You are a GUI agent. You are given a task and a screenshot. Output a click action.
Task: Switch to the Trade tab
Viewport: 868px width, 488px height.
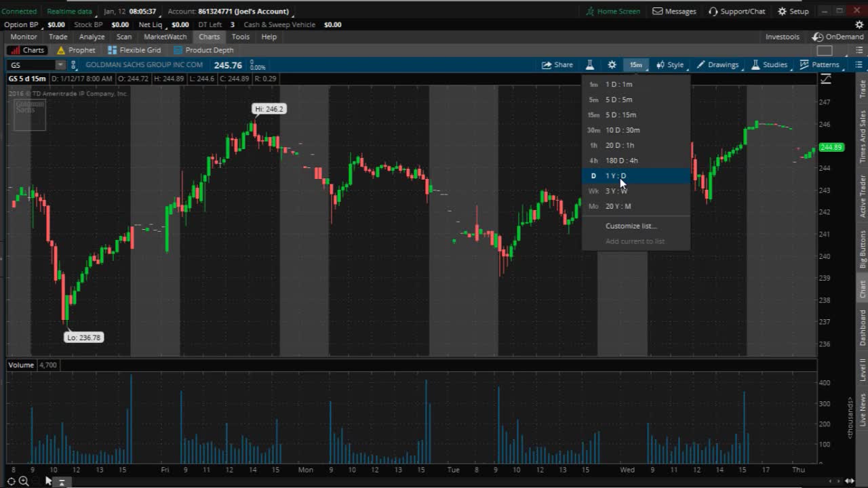(x=58, y=37)
